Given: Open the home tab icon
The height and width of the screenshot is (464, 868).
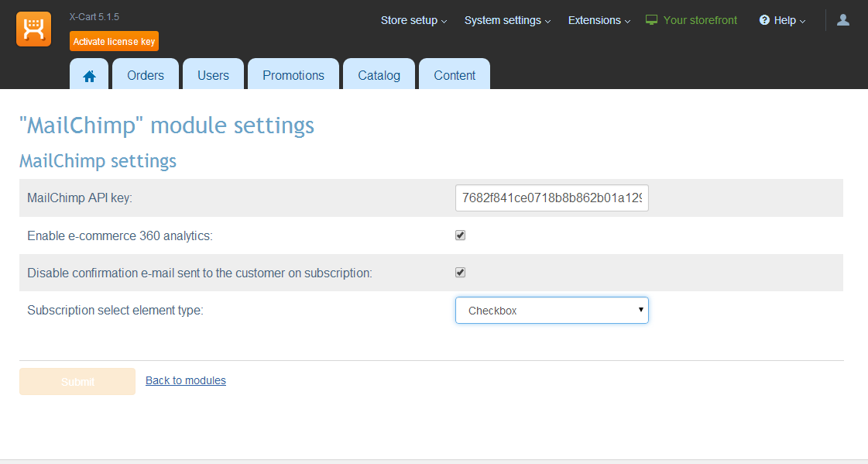Looking at the screenshot, I should click(89, 76).
